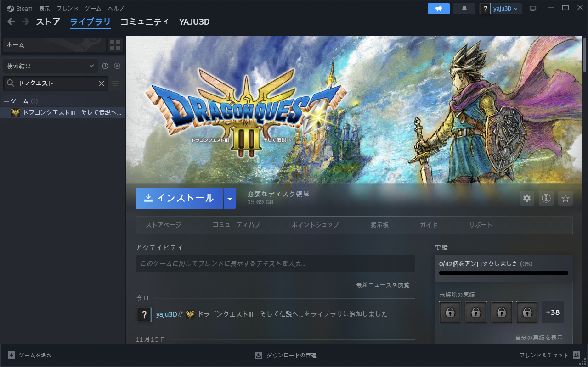Clear the ドラクエスト search text
This screenshot has width=588, height=367.
click(101, 83)
